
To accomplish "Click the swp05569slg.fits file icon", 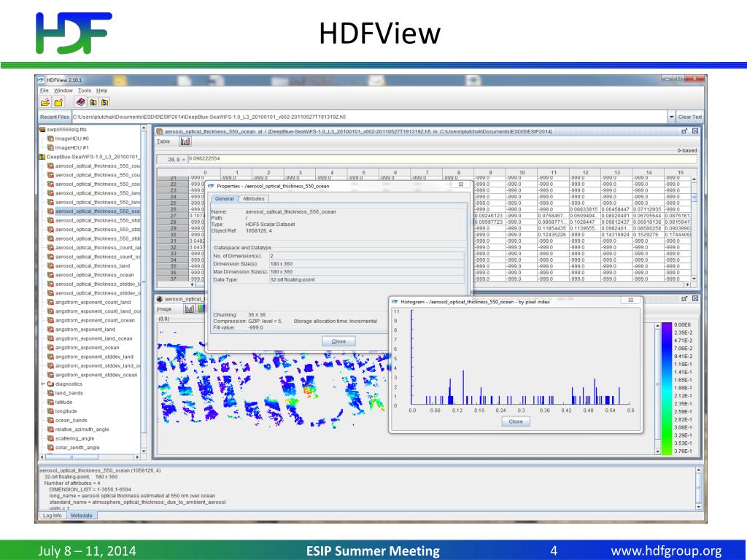I will click(42, 130).
